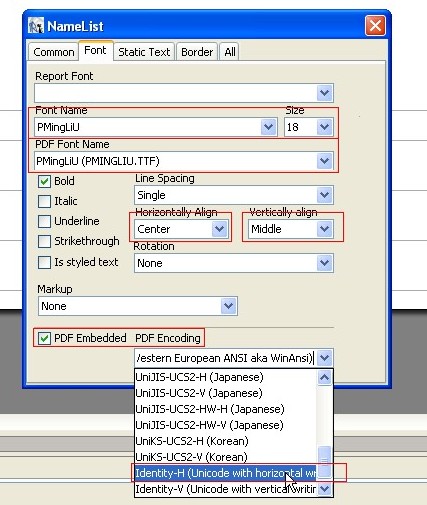Close the NameList dialog
427x505 pixels.
tap(375, 25)
